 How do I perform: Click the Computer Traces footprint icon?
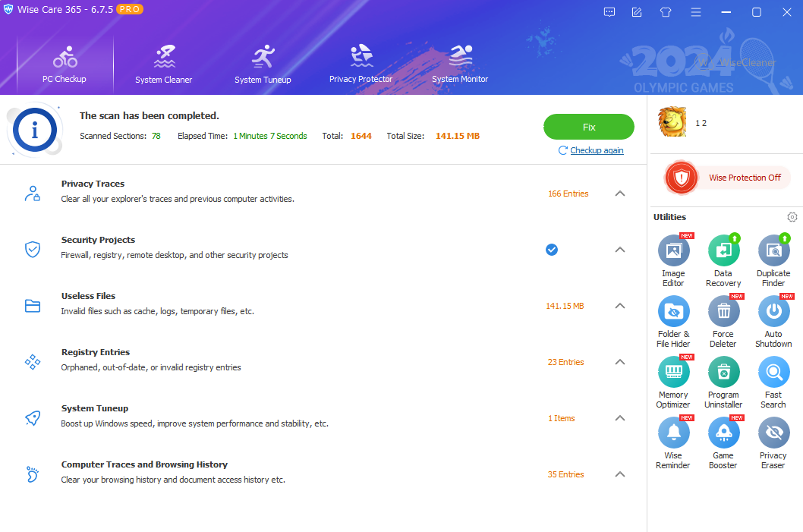[33, 474]
